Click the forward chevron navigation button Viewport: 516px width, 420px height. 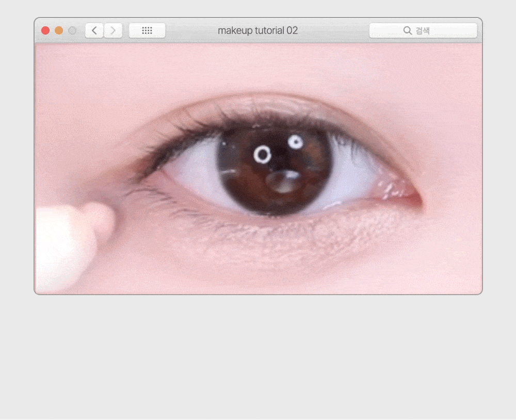[x=113, y=30]
